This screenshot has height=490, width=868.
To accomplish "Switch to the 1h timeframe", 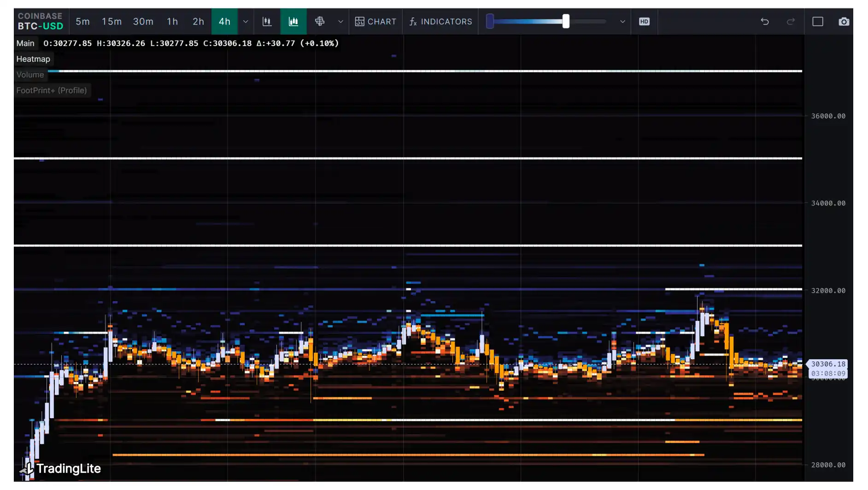I will [172, 21].
